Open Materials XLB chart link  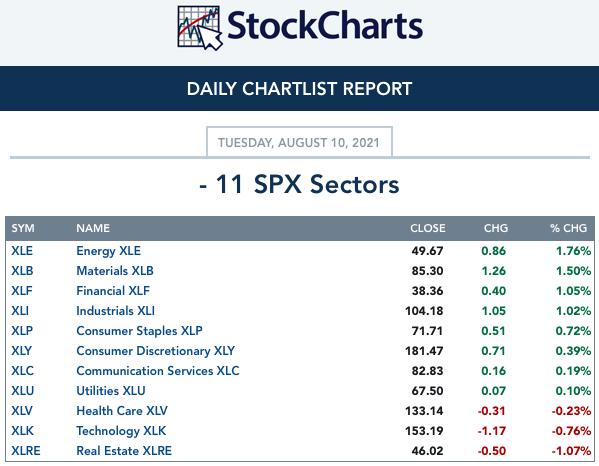(115, 271)
